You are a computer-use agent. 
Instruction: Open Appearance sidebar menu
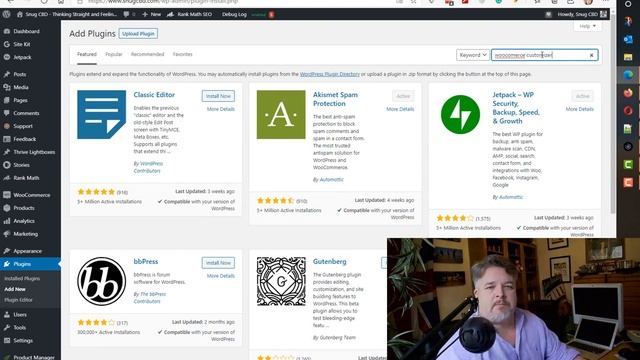27,251
